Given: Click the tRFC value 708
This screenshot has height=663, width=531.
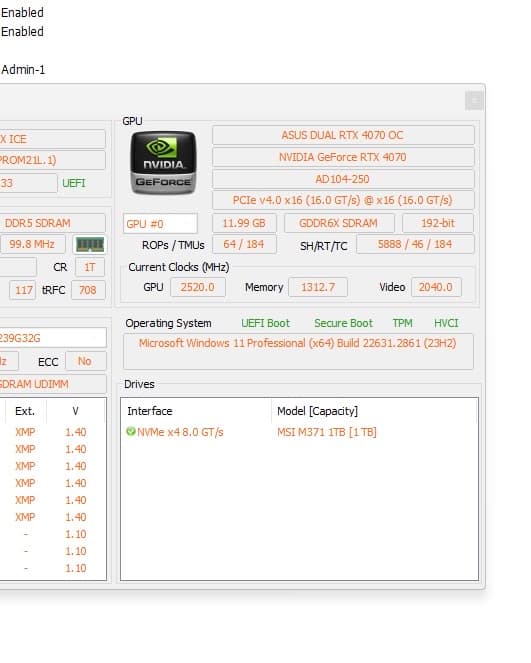Looking at the screenshot, I should point(88,290).
